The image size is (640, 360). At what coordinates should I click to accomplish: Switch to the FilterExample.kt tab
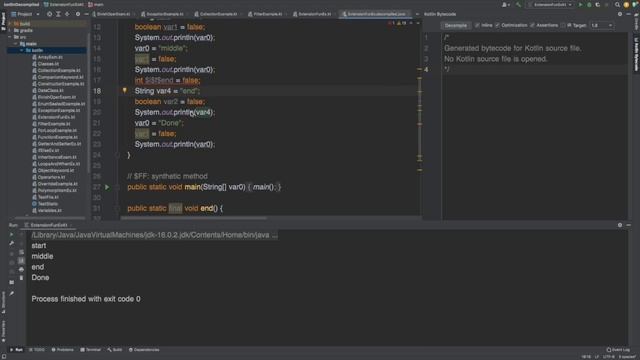[267, 14]
